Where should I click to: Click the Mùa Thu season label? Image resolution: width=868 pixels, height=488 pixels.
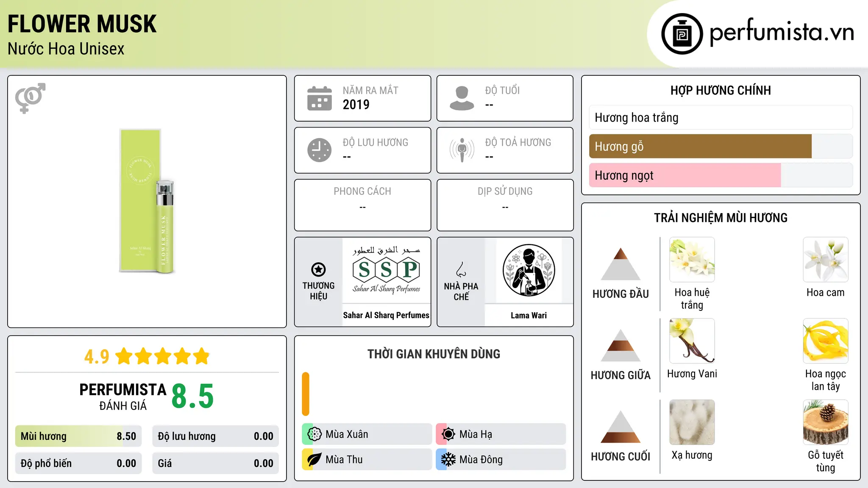344,460
